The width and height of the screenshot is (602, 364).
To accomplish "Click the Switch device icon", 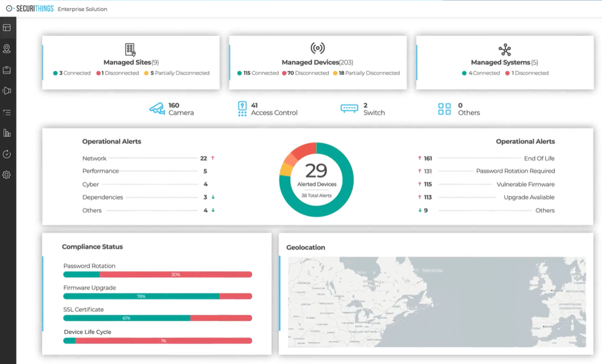I will point(349,109).
